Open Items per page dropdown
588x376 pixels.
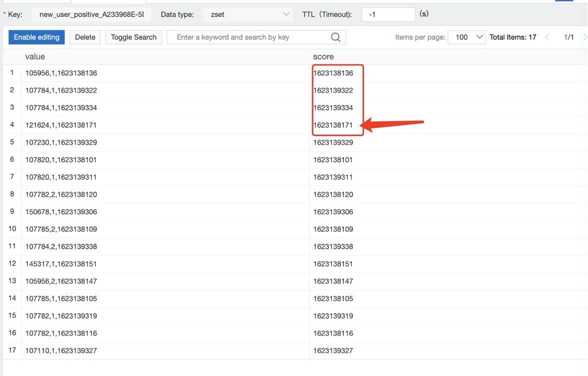(466, 37)
